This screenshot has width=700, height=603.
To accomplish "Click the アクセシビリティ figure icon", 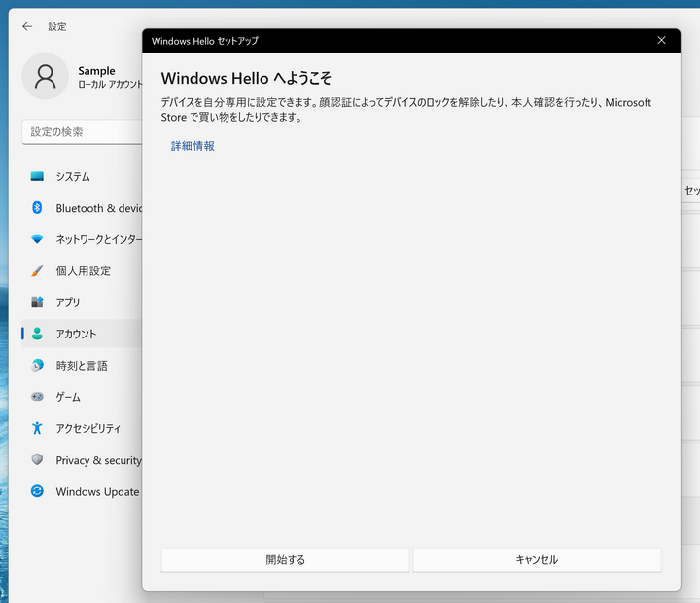I will pyautogui.click(x=37, y=428).
